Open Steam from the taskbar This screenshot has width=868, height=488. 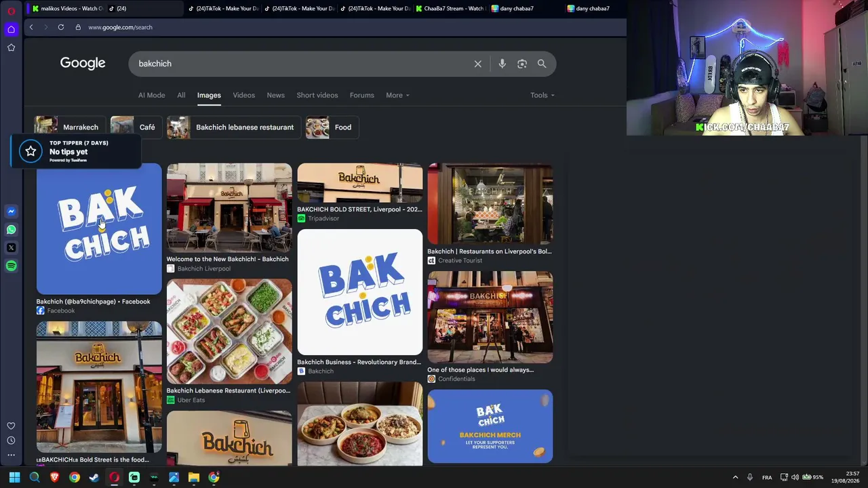coord(94,477)
